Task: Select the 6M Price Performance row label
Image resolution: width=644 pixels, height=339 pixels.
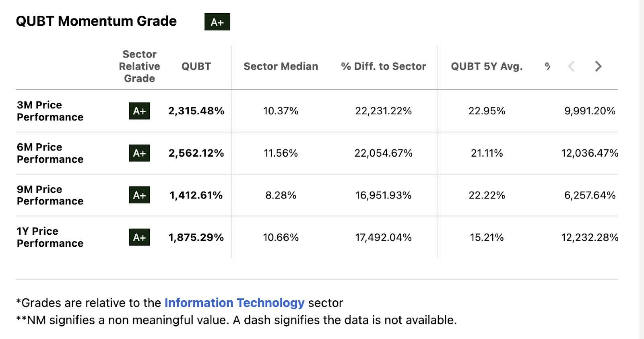Action: pos(50,153)
